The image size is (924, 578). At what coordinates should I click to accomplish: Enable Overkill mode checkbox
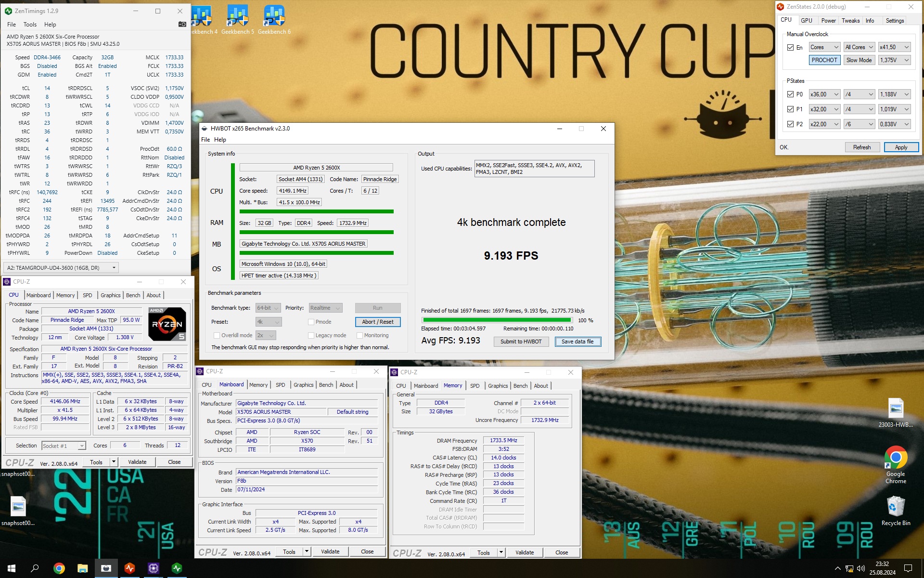217,335
